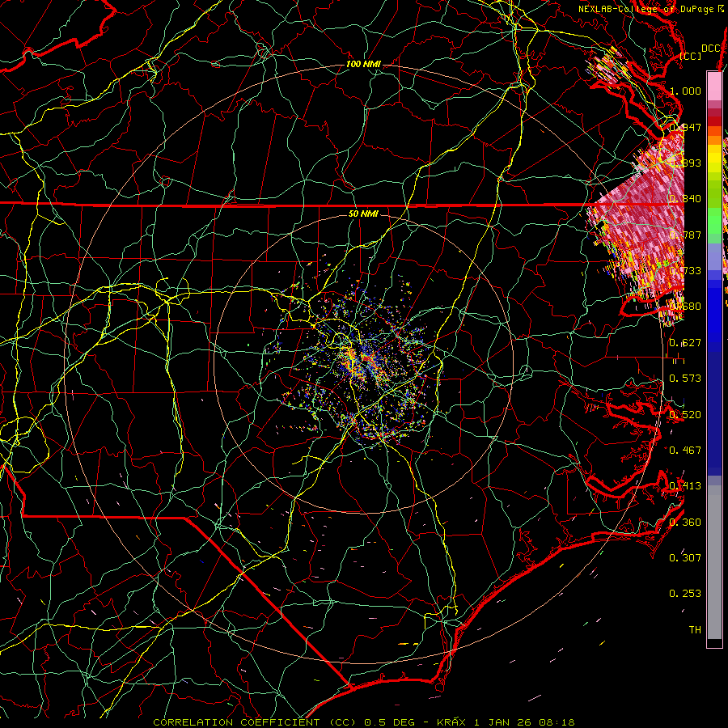This screenshot has height=728, width=728.
Task: Select the 0.307 legend value
Action: 685,558
